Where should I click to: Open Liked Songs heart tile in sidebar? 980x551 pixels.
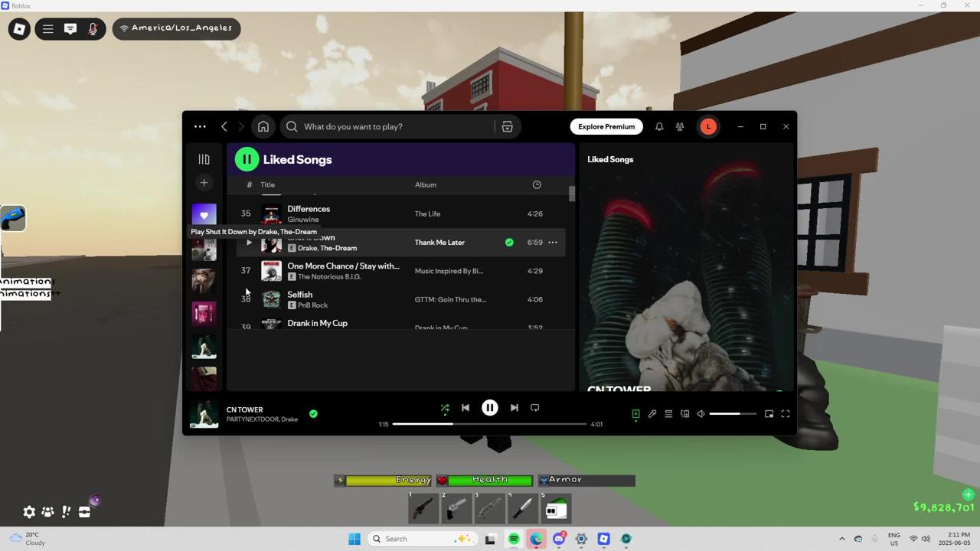(204, 215)
